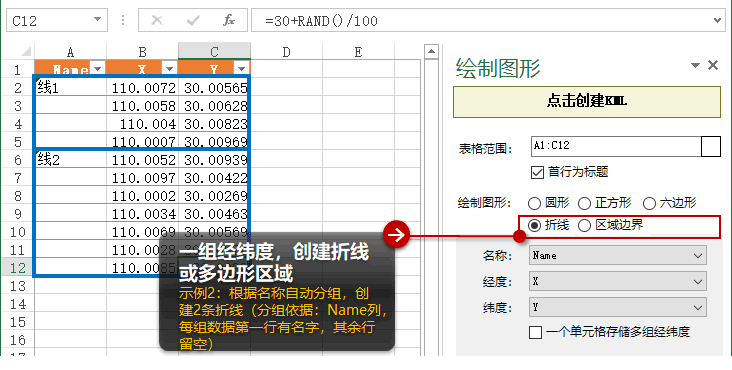Click cell with value 30.00628
This screenshot has width=732, height=370.
click(214, 106)
